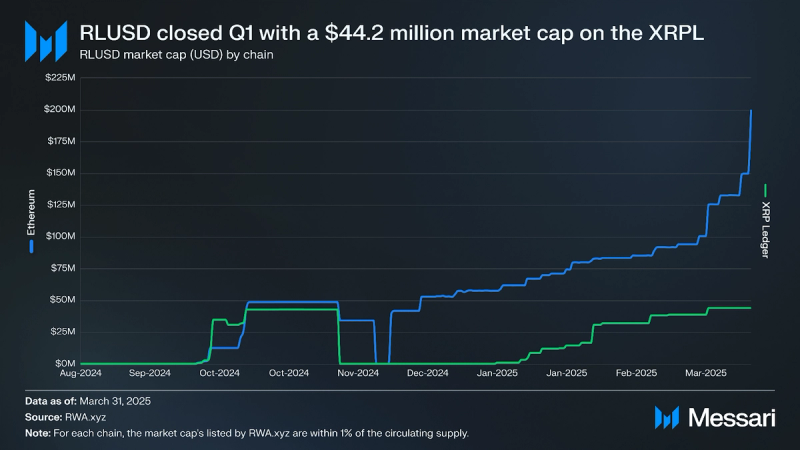Click the RWA.xyz source text
The width and height of the screenshot is (800, 450).
85,417
